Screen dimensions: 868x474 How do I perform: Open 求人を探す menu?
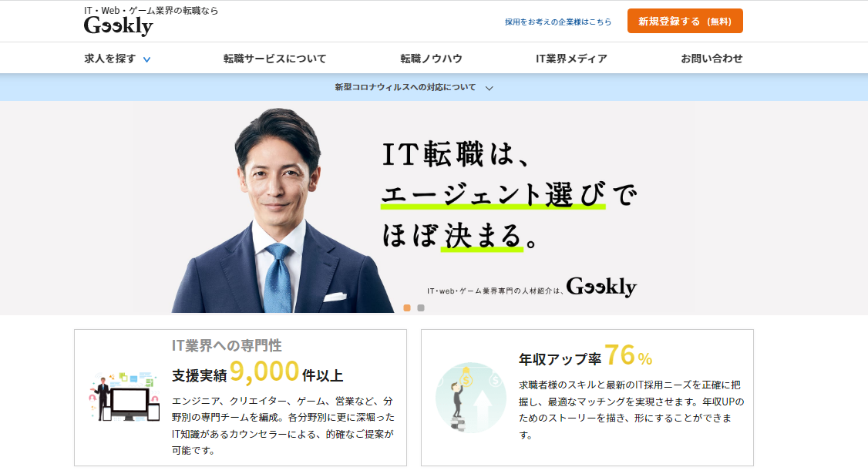click(109, 59)
